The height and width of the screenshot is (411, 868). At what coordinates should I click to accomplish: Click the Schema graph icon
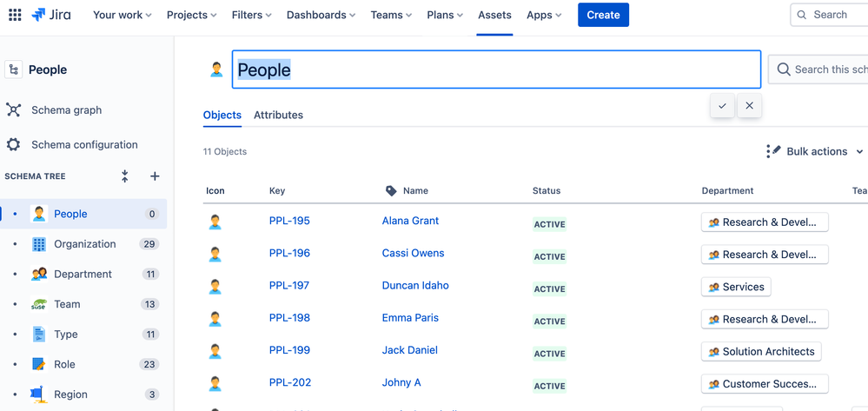pos(13,109)
